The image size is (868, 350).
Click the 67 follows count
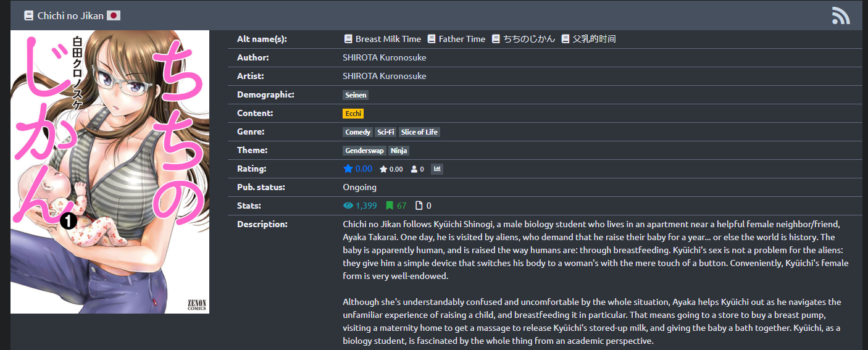click(x=402, y=206)
